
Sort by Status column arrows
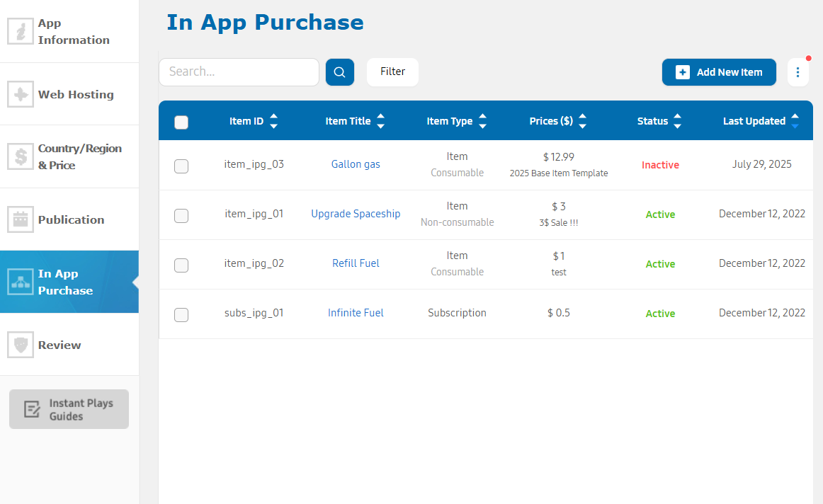coord(677,121)
